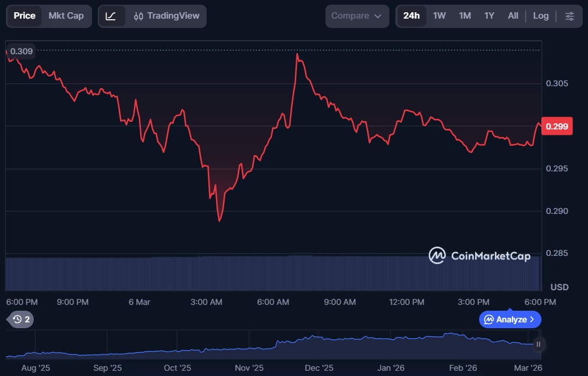Click the red 0.299 current price label

[557, 126]
